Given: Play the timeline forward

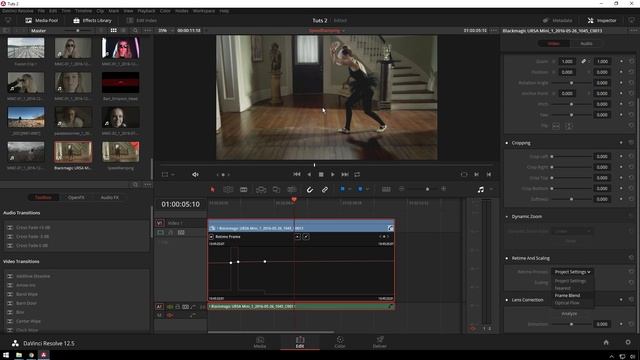Looking at the screenshot, I should [x=333, y=174].
